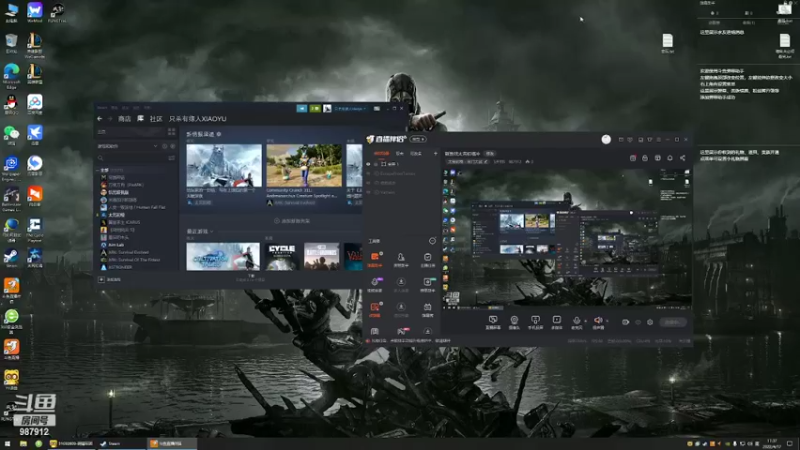Open streaming settings with the gear icon
Image resolution: width=800 pixels, height=450 pixels.
coord(650,322)
